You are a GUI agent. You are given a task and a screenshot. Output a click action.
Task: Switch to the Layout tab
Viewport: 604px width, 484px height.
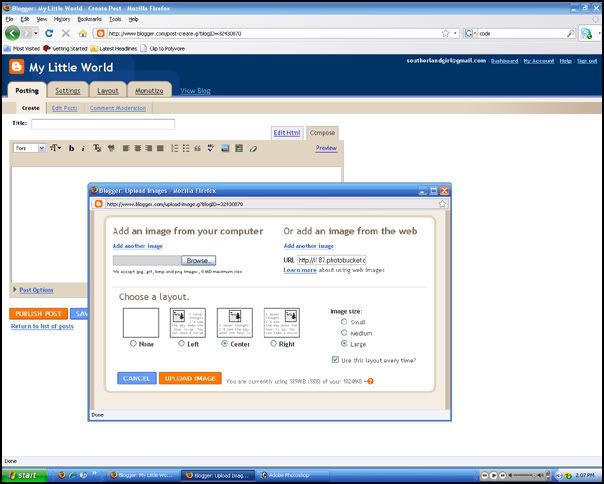point(107,91)
